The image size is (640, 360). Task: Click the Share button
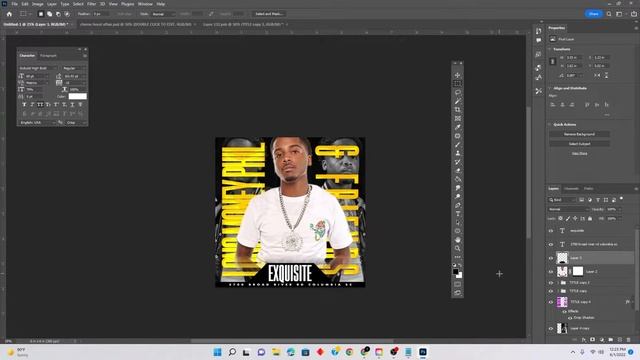[593, 14]
